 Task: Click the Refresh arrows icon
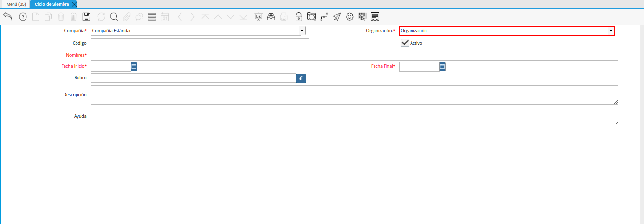(101, 17)
